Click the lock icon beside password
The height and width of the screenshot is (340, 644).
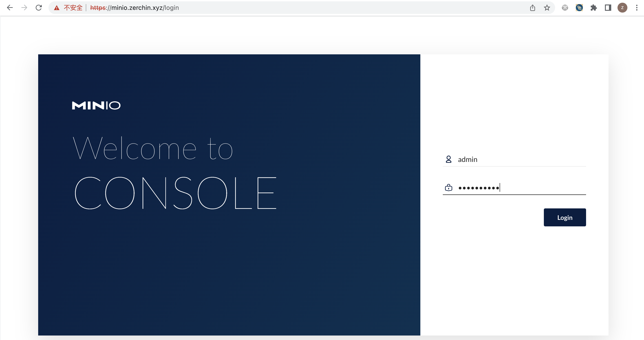click(448, 188)
